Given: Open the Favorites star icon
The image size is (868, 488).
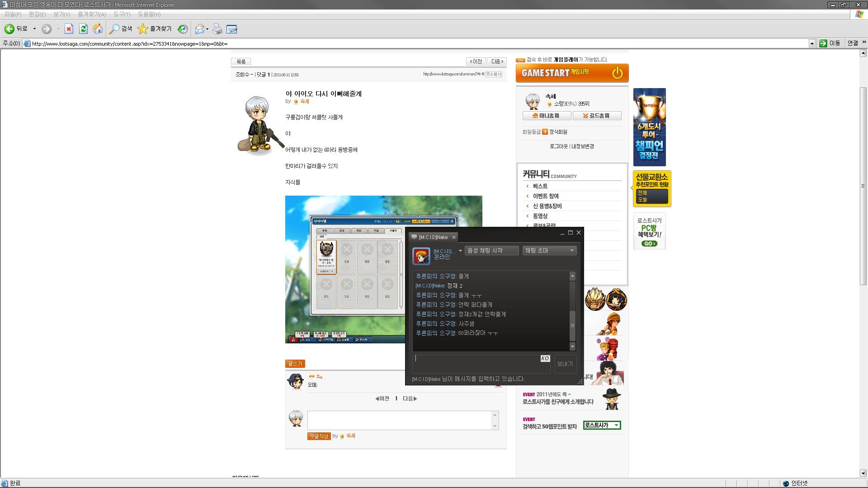Looking at the screenshot, I should (143, 29).
